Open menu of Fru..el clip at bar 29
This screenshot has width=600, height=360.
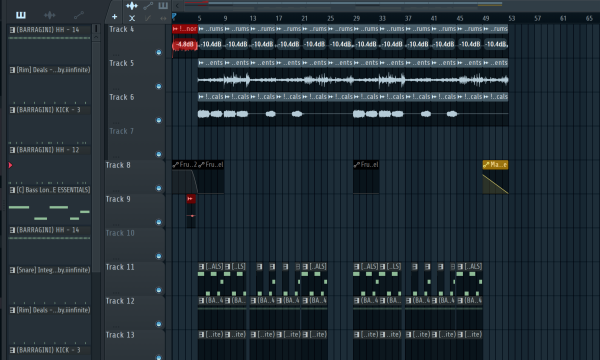coord(357,165)
